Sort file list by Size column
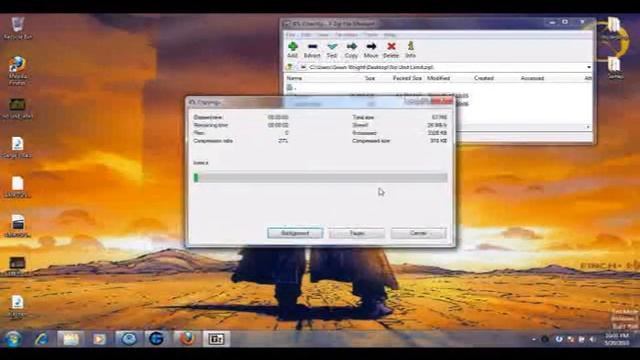The image size is (640, 360). click(x=370, y=78)
